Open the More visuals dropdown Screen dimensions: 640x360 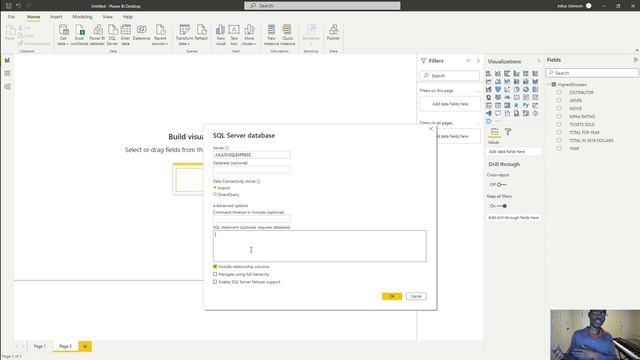click(x=249, y=34)
